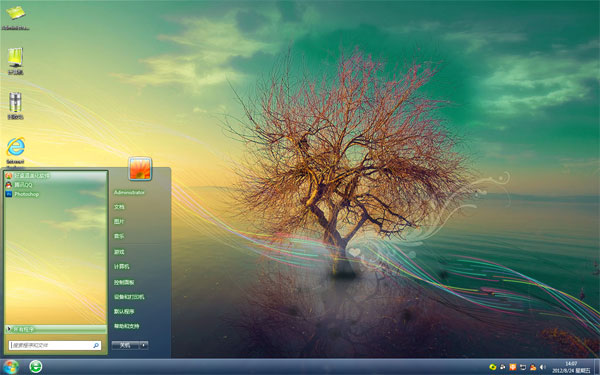Open 音乐 (Music) in Start menu
600x375 pixels.
pos(119,236)
